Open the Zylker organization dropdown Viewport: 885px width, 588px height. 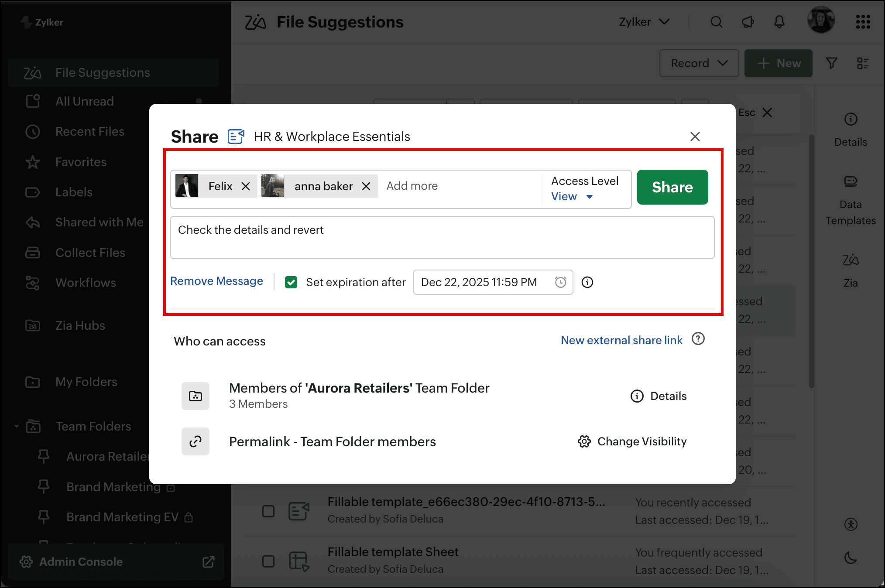tap(644, 22)
